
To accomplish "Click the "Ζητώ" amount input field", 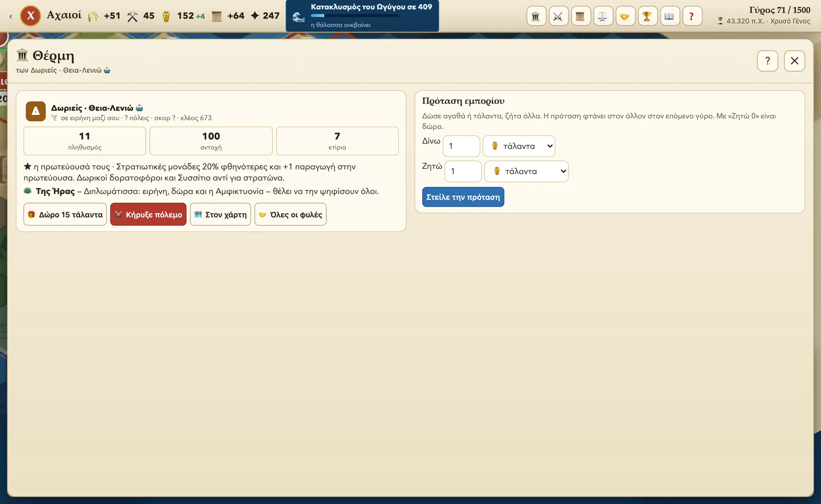I will [x=463, y=171].
